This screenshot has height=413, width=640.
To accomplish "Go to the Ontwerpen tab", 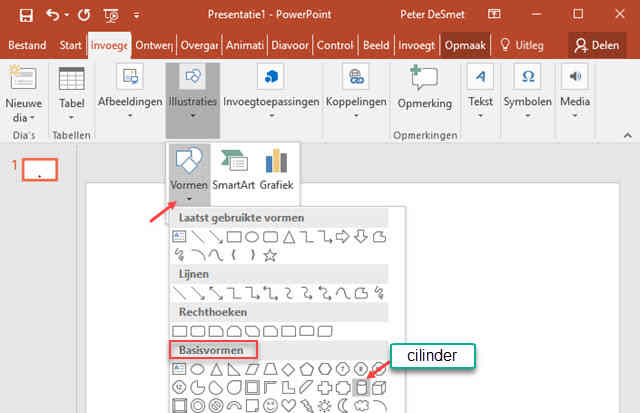I will click(154, 45).
